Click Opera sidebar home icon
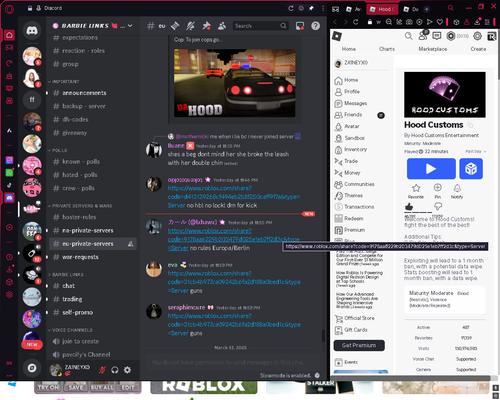This screenshot has width=500, height=400. [x=9, y=35]
